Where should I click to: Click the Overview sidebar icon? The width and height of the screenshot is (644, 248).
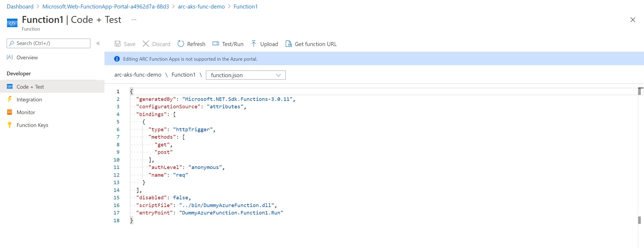pos(10,57)
